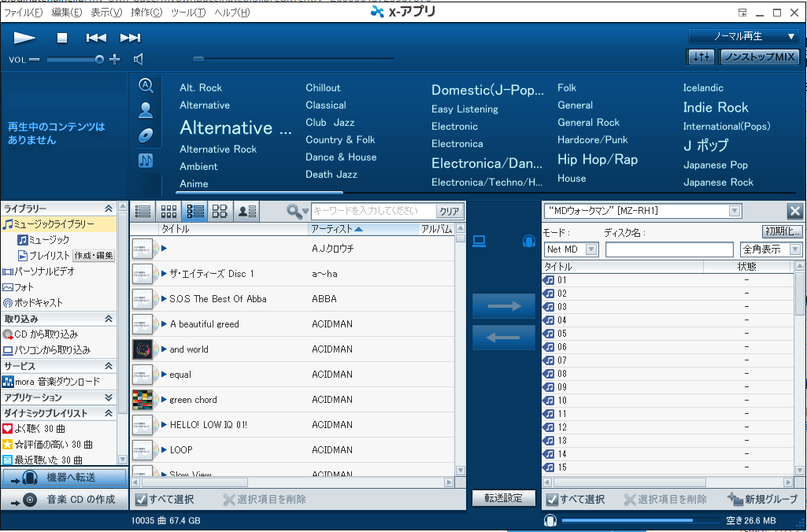Close the MD Walkman device panel
Viewport: 807px width, 532px height.
click(794, 211)
